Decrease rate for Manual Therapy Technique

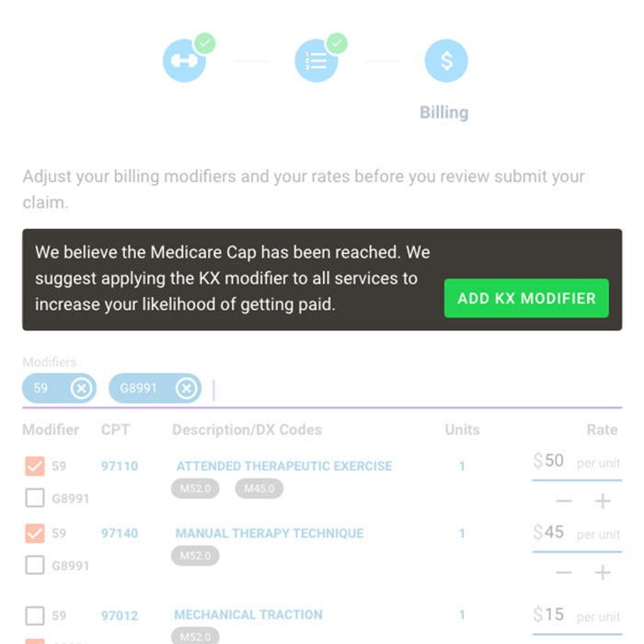coord(564,572)
